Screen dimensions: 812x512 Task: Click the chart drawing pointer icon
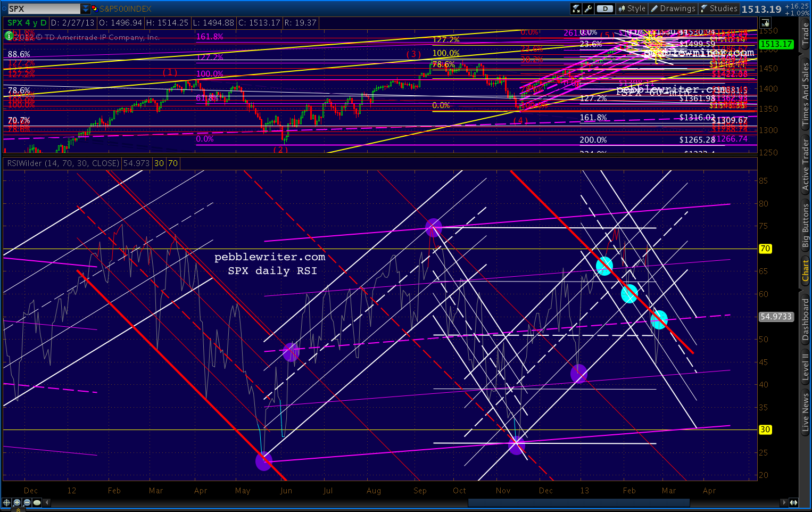[765, 23]
